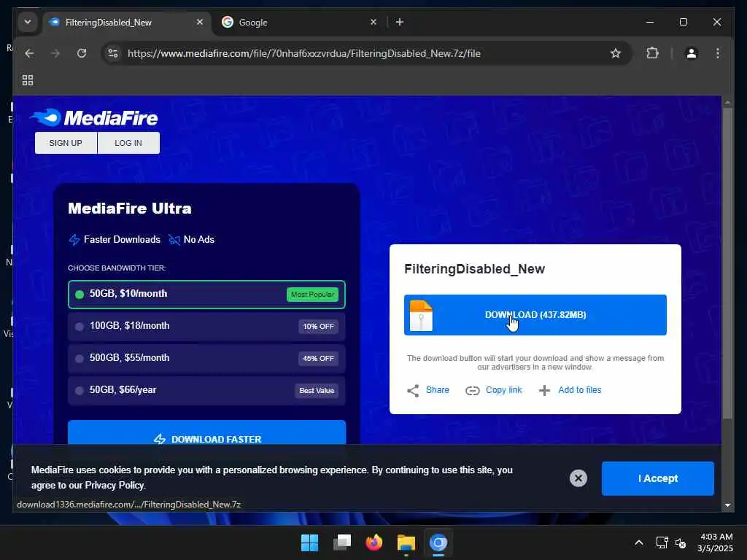Open the Chrome profile icon
Screen dimensions: 747x560
(x=692, y=53)
